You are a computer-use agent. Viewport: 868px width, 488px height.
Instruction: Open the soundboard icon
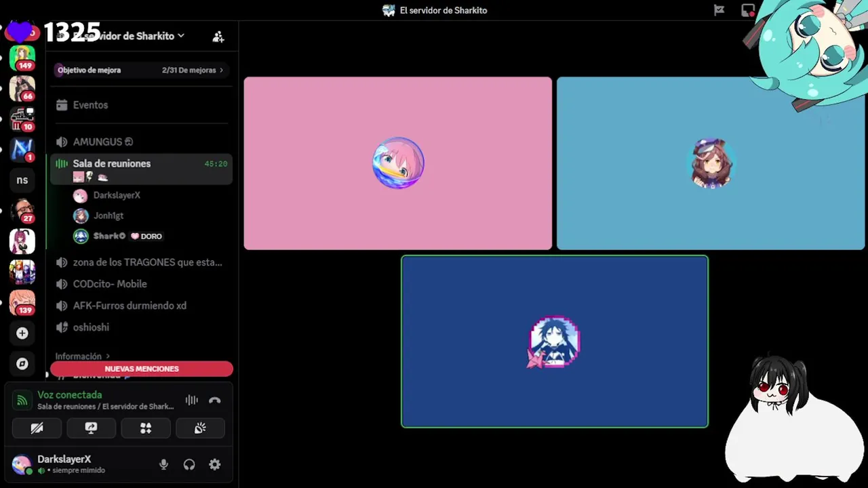pos(200,428)
